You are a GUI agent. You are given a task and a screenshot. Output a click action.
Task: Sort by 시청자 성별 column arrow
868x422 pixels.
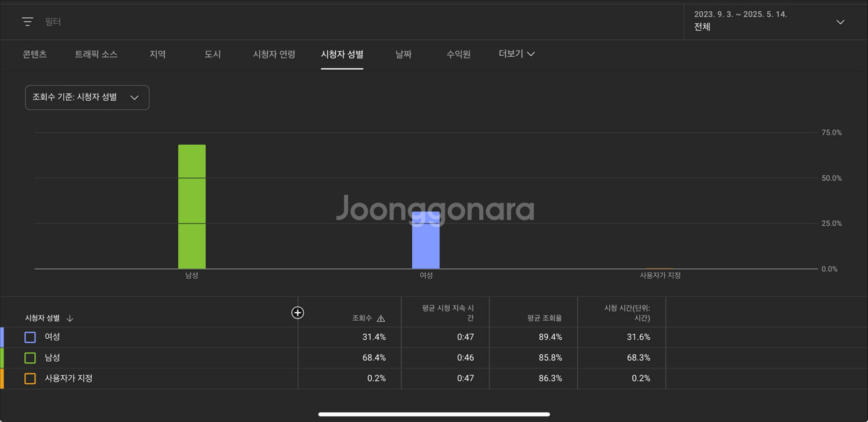pyautogui.click(x=70, y=318)
